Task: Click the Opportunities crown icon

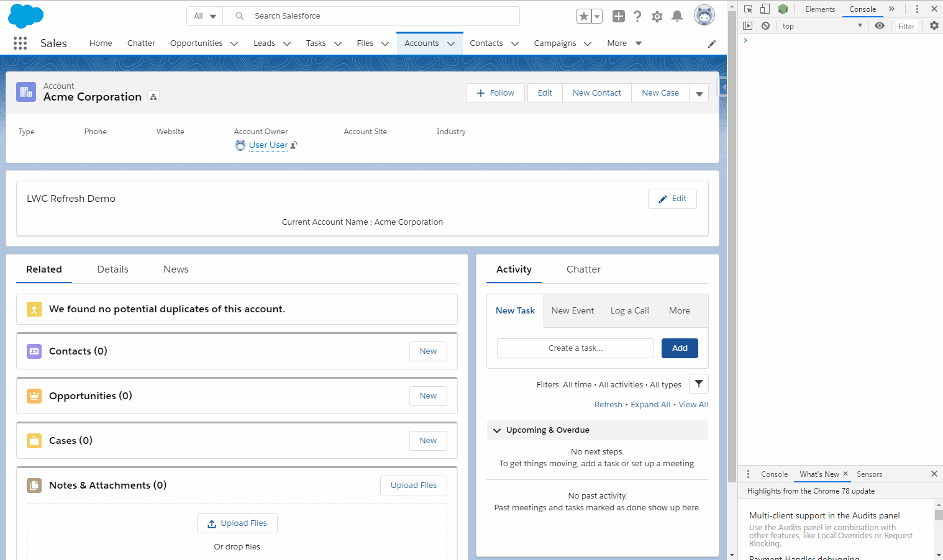Action: point(34,396)
